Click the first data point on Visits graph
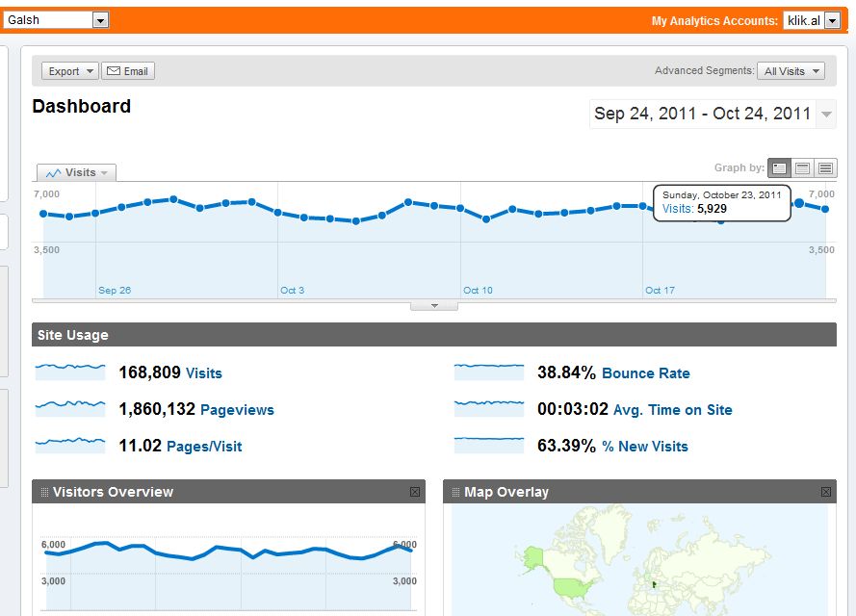 coord(43,214)
